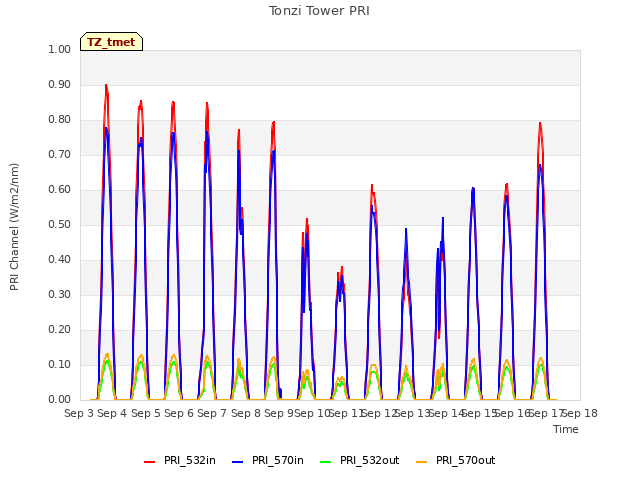Click the TZ_tmet label box
Viewport: 640px width, 480px height.
(111, 42)
